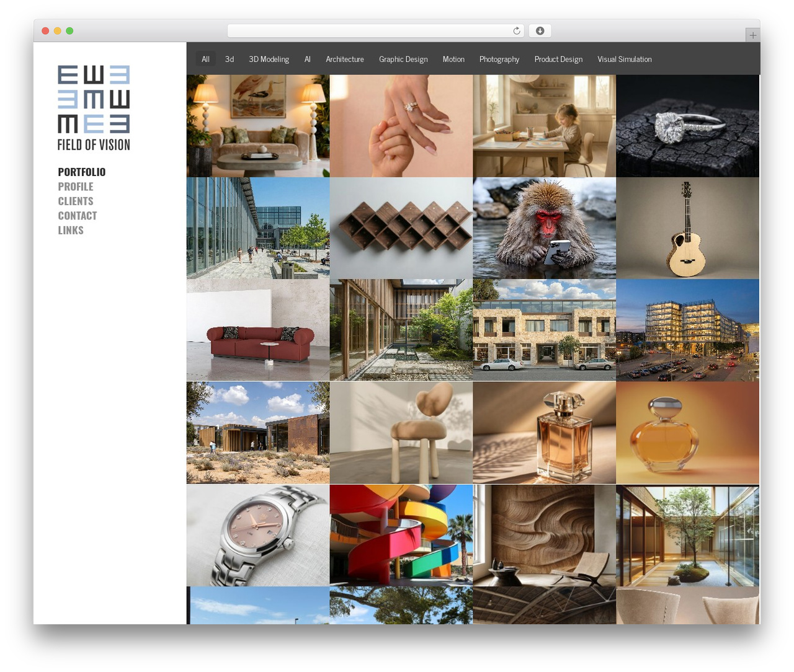Filter portfolio by 3D Modeling
Image resolution: width=794 pixels, height=672 pixels.
point(269,59)
